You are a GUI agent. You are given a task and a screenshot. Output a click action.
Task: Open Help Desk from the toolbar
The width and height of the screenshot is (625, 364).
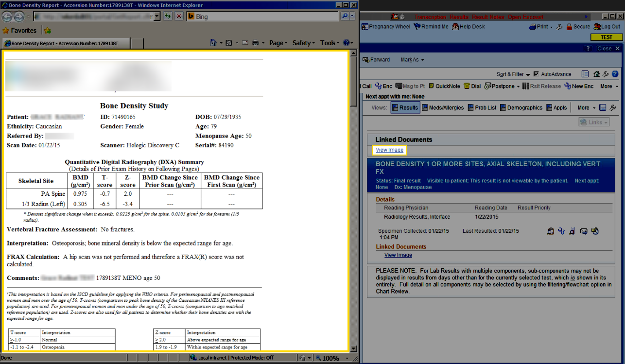coord(455,27)
